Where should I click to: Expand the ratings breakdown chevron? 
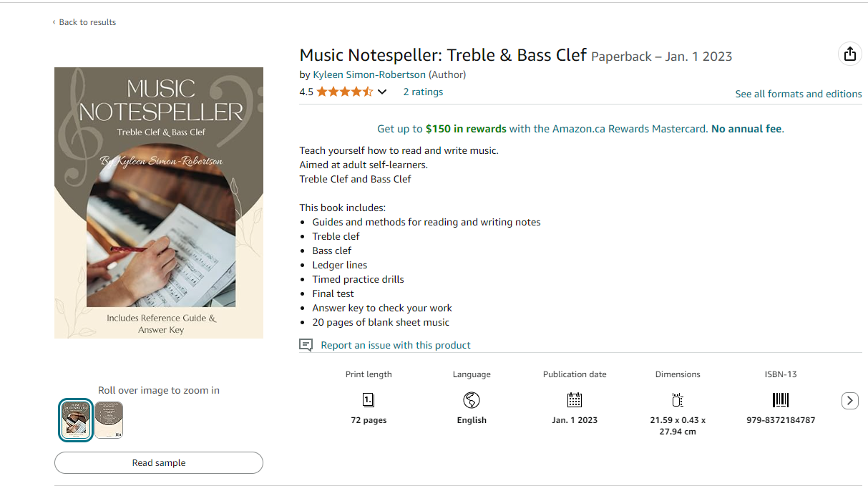coord(382,92)
